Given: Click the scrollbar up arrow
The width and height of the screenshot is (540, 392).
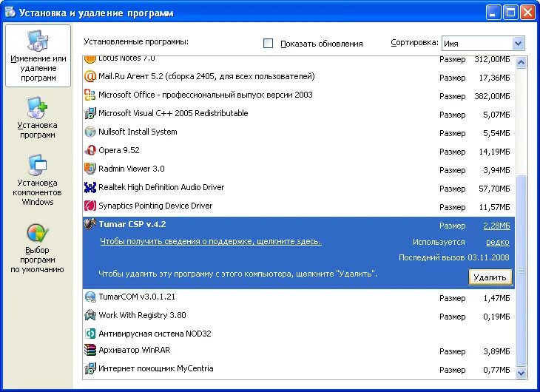Looking at the screenshot, I should pos(521,63).
